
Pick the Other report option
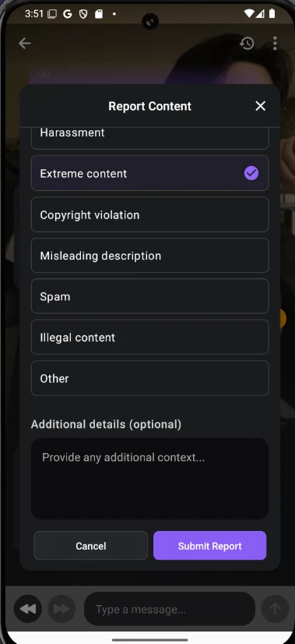coord(149,378)
